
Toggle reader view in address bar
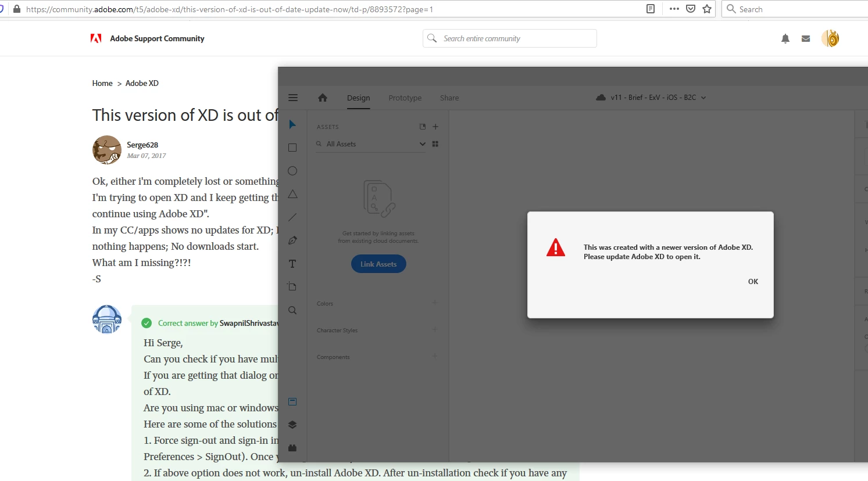[651, 9]
